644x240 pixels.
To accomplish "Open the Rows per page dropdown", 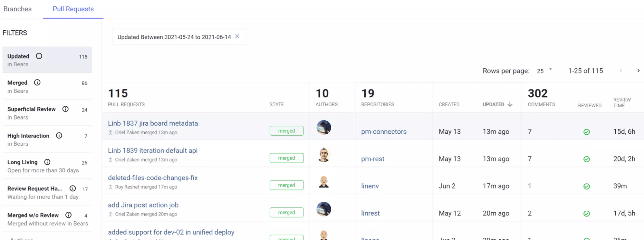I will tap(544, 71).
